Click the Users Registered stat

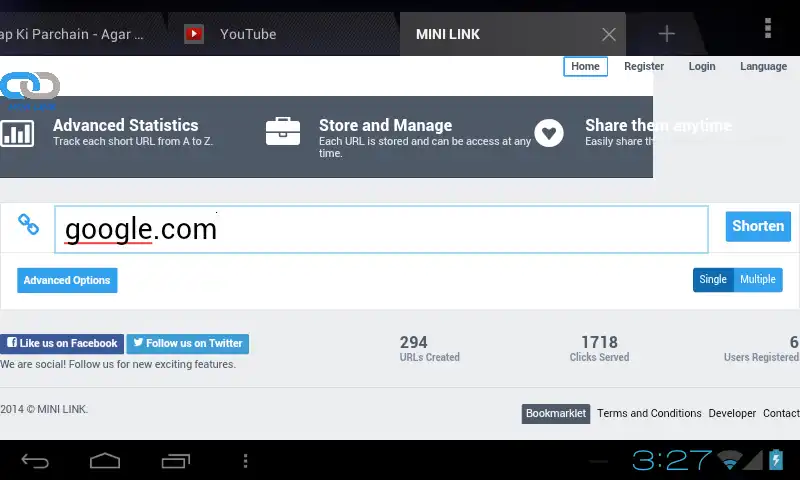pos(761,348)
